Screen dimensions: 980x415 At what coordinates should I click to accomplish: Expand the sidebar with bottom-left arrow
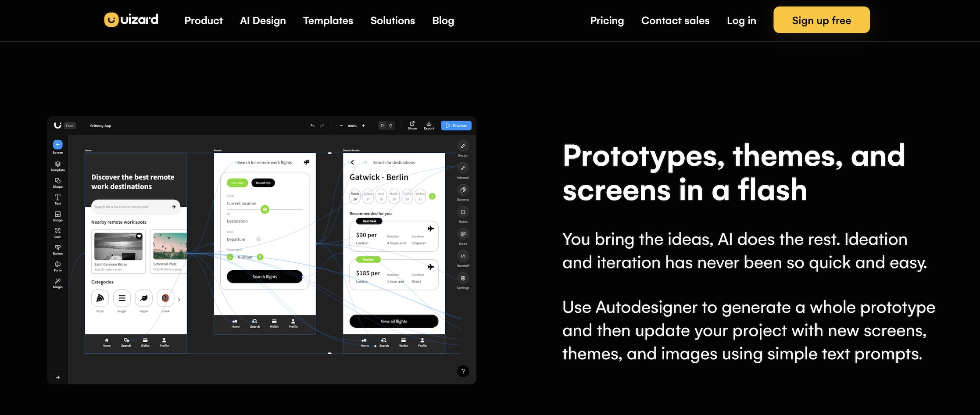click(57, 377)
